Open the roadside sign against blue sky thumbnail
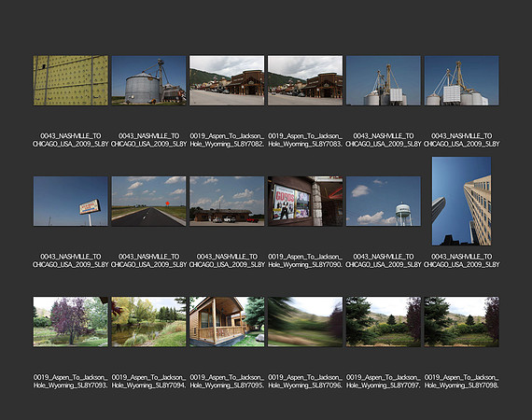This screenshot has width=532, height=420. click(71, 202)
